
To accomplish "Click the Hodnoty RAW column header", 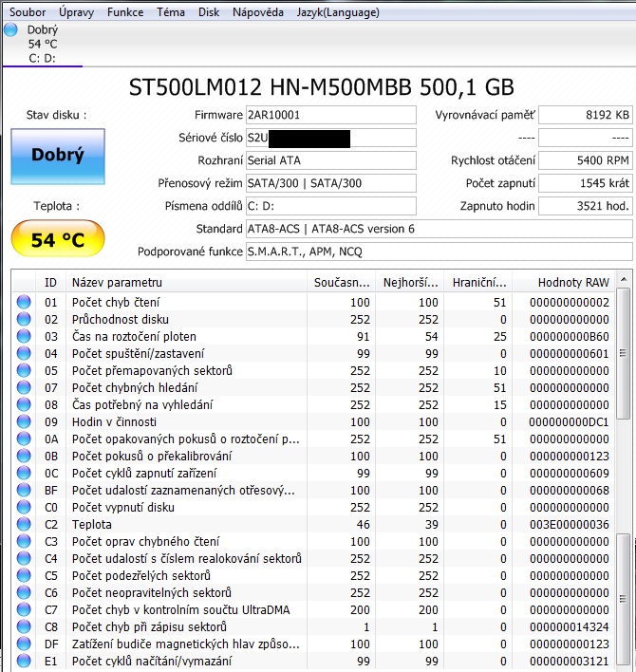I will pos(564,283).
